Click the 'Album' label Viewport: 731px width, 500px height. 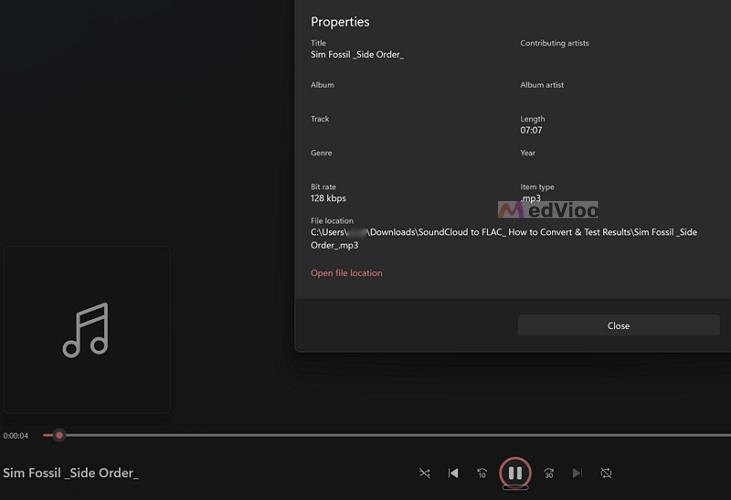point(322,85)
